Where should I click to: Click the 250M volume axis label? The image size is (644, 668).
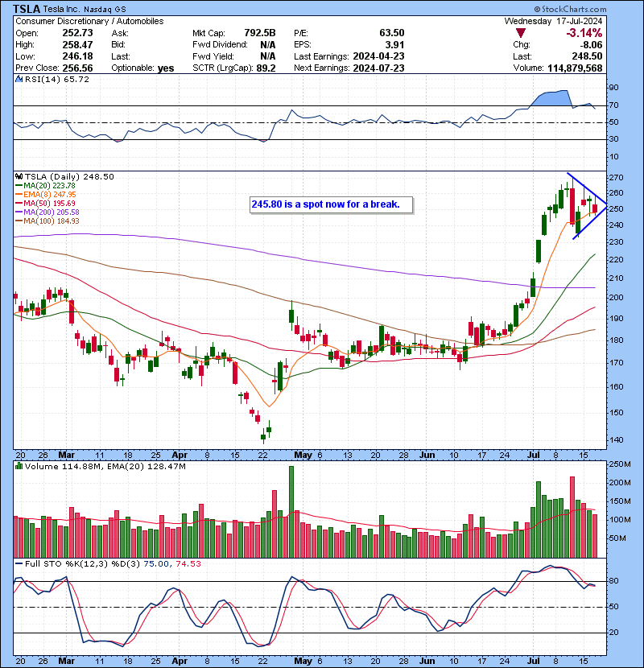(620, 464)
